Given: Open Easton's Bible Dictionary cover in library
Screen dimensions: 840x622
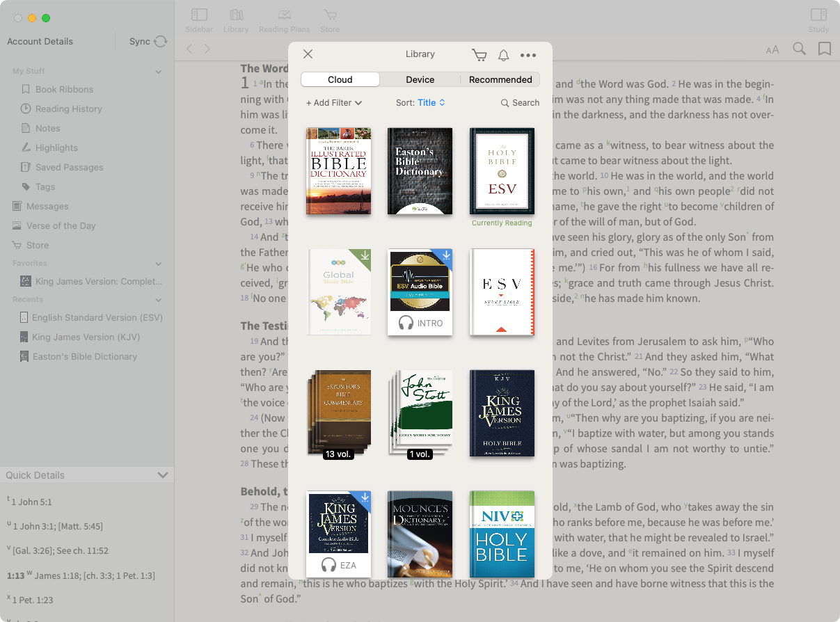Looking at the screenshot, I should (420, 170).
